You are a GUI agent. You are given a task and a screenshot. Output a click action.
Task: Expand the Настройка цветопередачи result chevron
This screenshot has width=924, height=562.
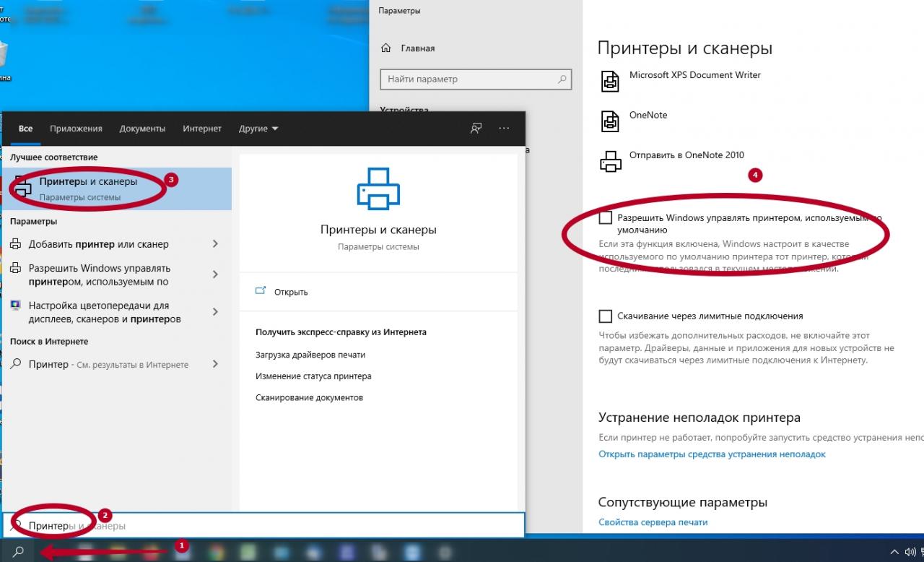(214, 311)
